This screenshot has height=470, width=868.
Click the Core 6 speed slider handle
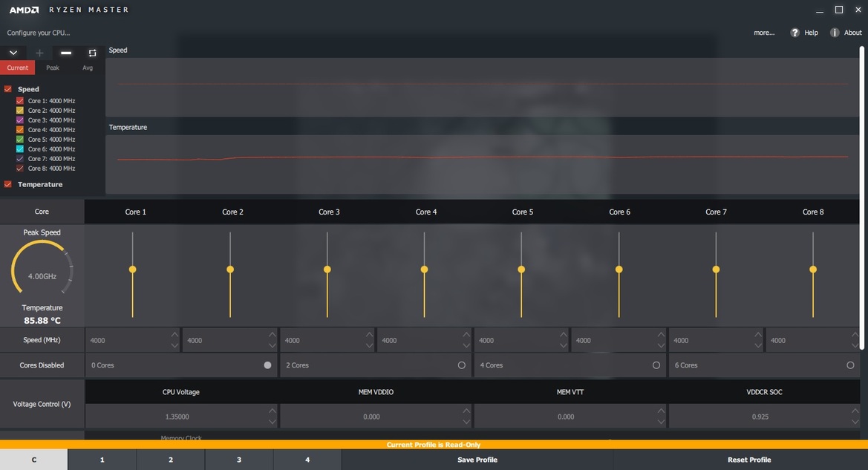619,270
